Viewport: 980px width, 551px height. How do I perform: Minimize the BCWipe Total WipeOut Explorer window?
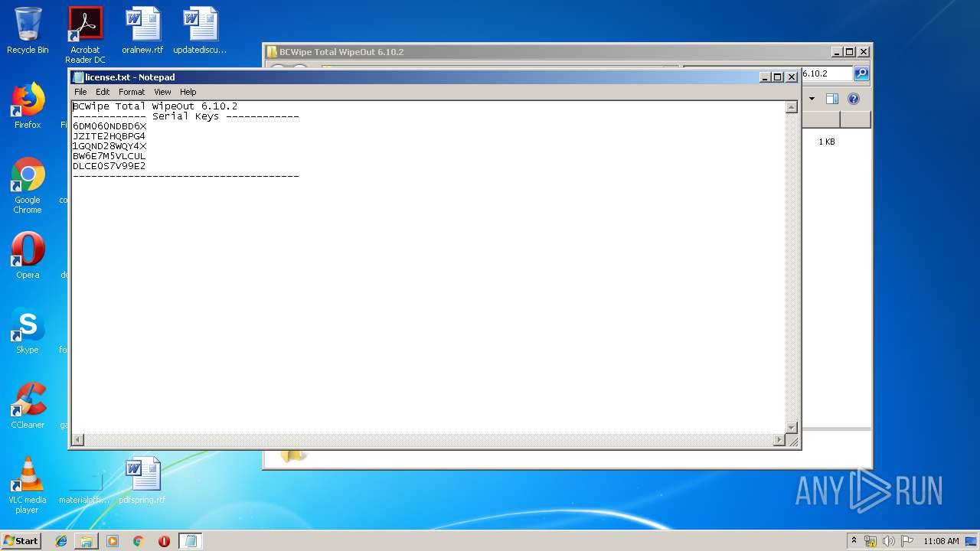coord(837,52)
